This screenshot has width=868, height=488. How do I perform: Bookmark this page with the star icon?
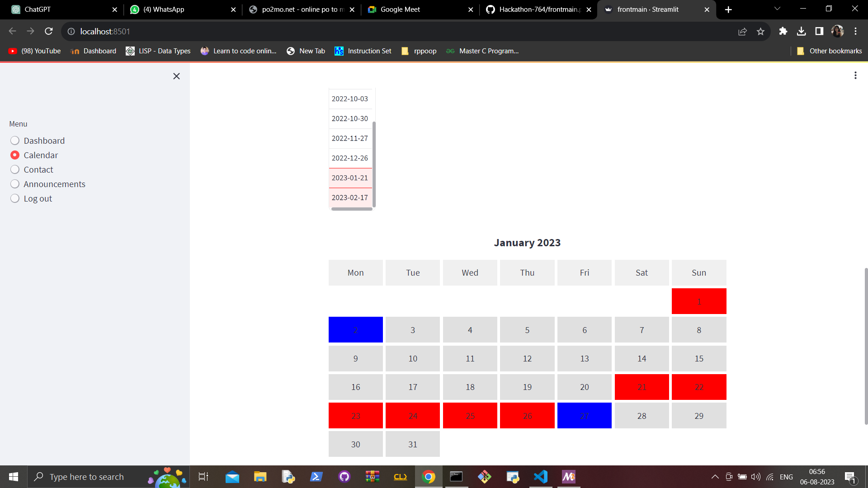[760, 31]
